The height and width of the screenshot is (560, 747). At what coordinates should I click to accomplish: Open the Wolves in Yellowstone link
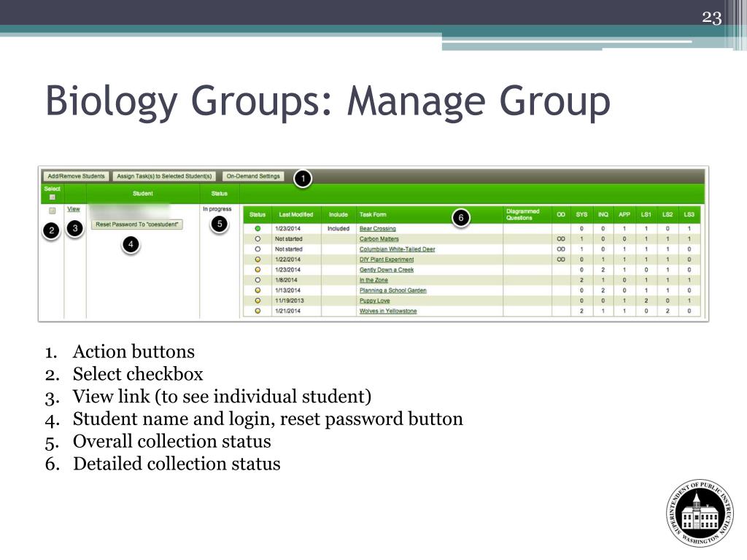388,311
